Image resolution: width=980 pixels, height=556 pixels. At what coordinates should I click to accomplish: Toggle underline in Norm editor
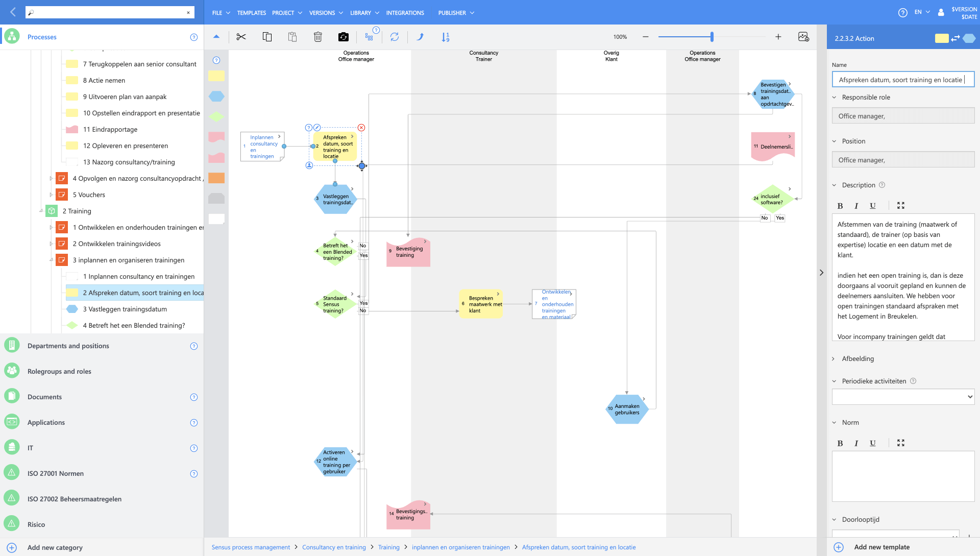[873, 443]
